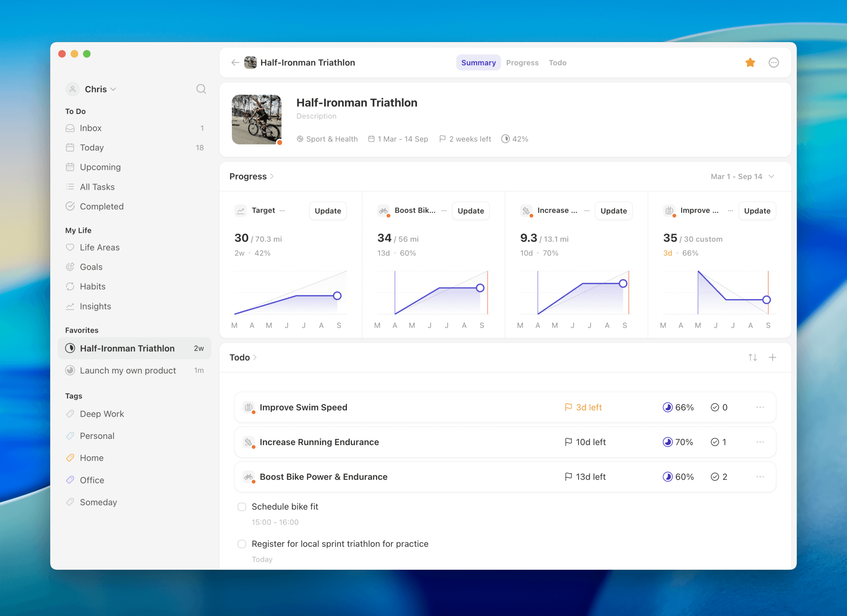Expand the Mar 1 - Sep 14 date range dropdown
The width and height of the screenshot is (847, 616).
coord(742,176)
